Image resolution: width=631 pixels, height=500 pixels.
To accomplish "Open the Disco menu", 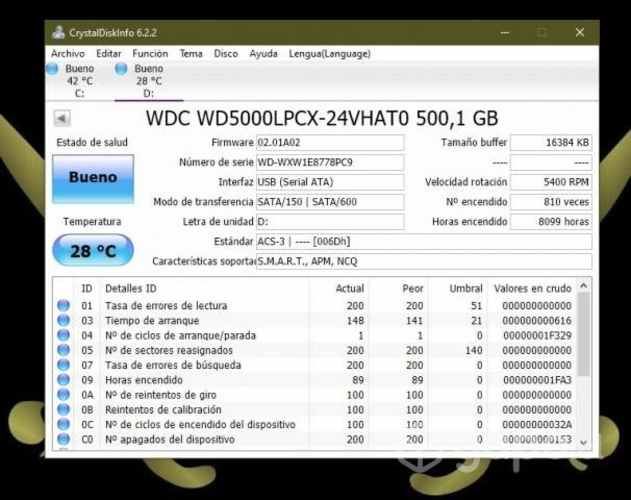I will (x=226, y=54).
